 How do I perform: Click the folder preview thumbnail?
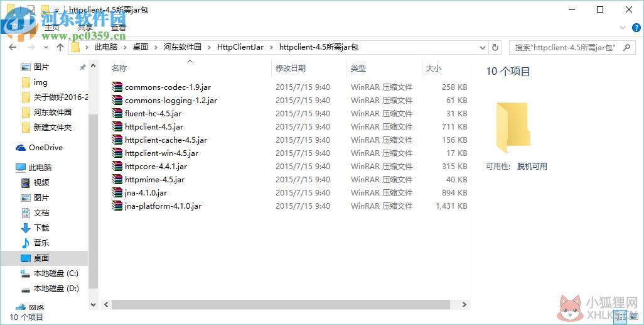[x=513, y=128]
